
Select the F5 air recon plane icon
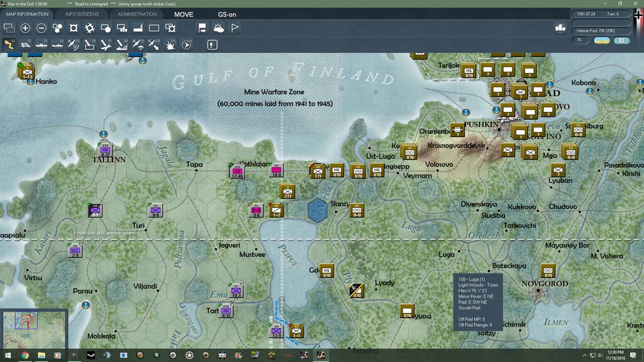point(74,45)
